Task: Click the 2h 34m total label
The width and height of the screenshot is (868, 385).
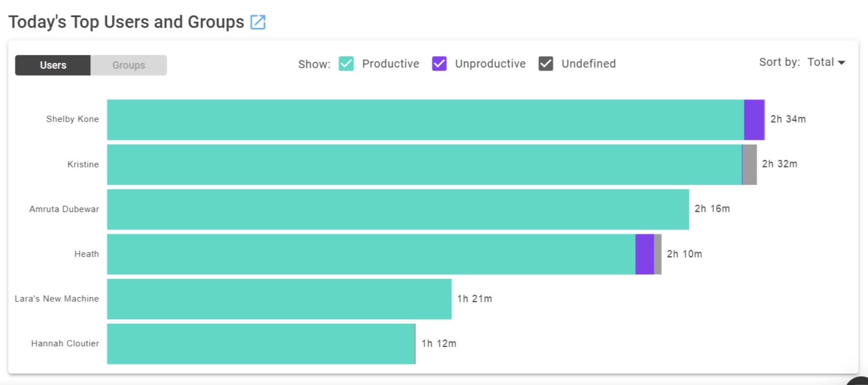Action: (x=788, y=119)
